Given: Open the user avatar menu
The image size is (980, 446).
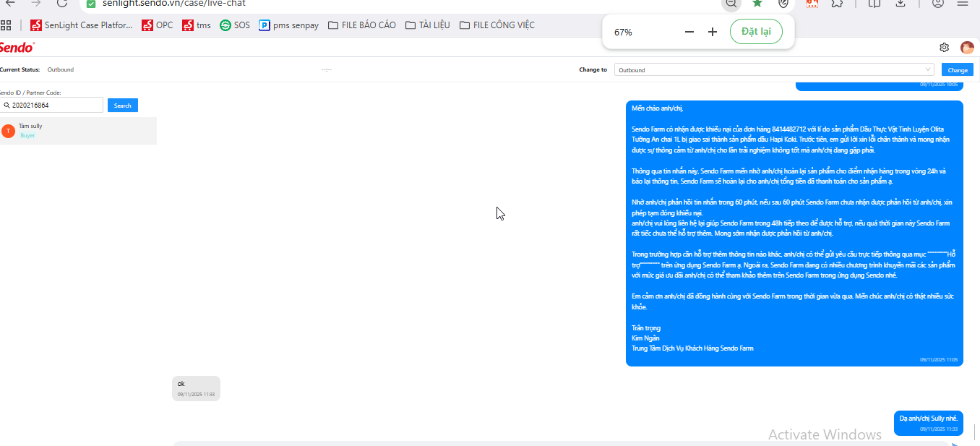Looking at the screenshot, I should [x=967, y=48].
